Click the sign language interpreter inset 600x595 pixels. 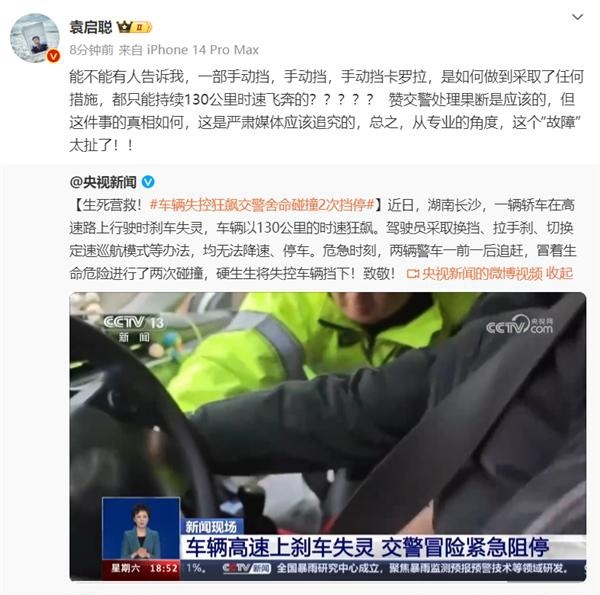pyautogui.click(x=141, y=528)
